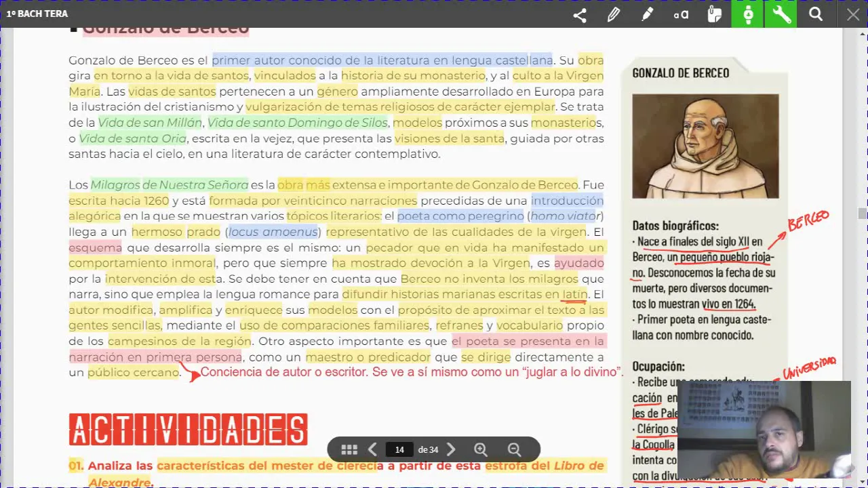
Task: Click the italic title 'Vida de san Millán'
Action: 150,123
